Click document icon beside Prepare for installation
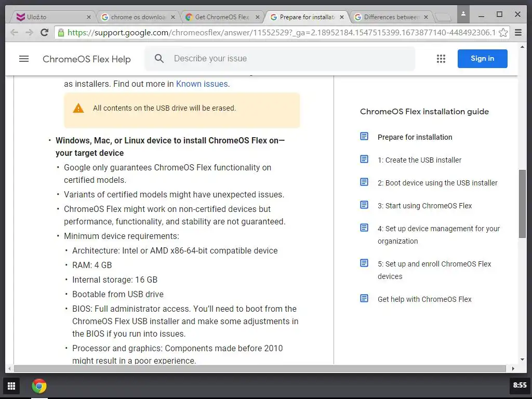This screenshot has height=399, width=532. 364,137
